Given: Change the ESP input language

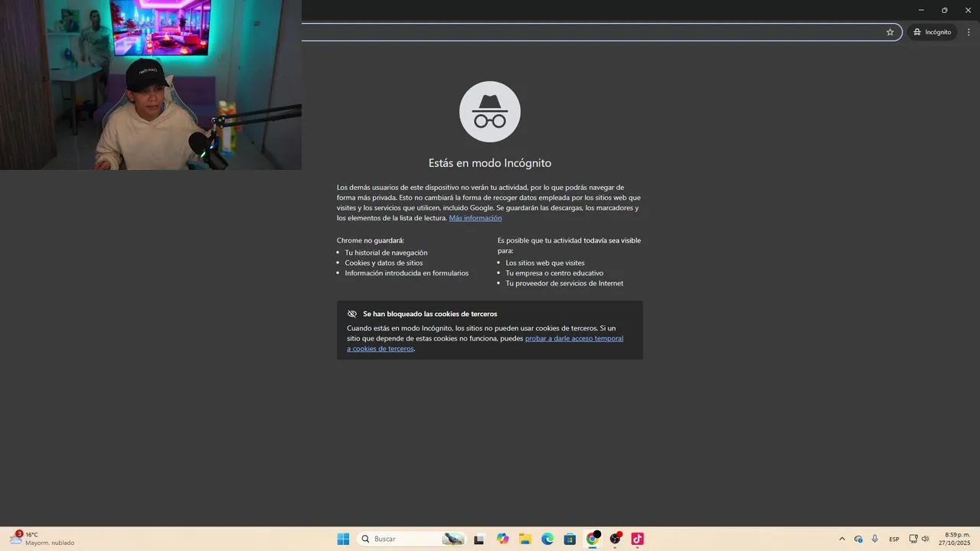Looking at the screenshot, I should 894,540.
